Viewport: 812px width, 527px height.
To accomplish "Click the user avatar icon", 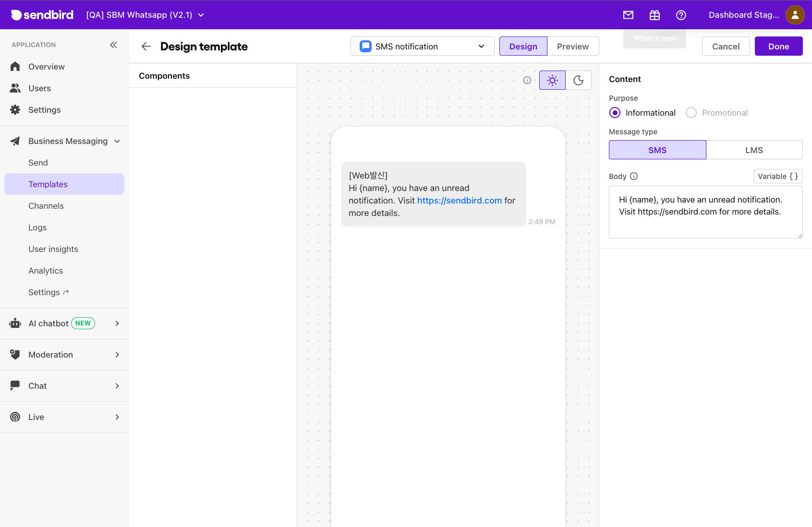I will pos(795,15).
